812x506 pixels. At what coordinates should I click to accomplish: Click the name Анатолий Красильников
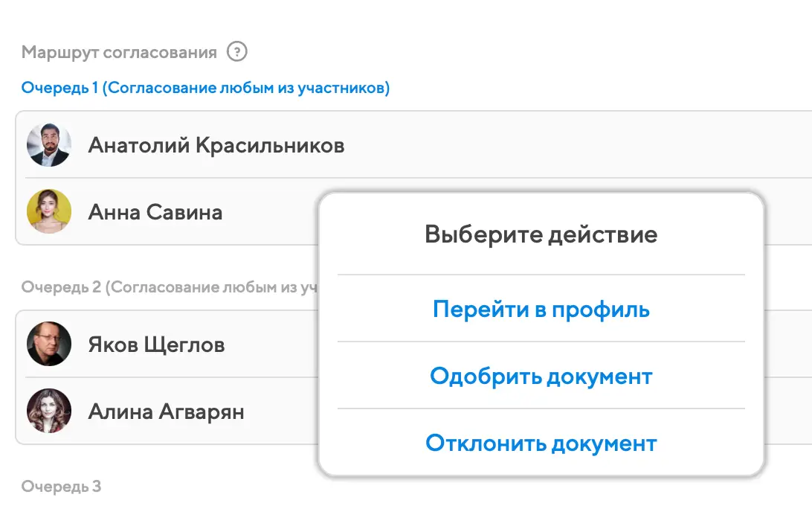pos(216,145)
